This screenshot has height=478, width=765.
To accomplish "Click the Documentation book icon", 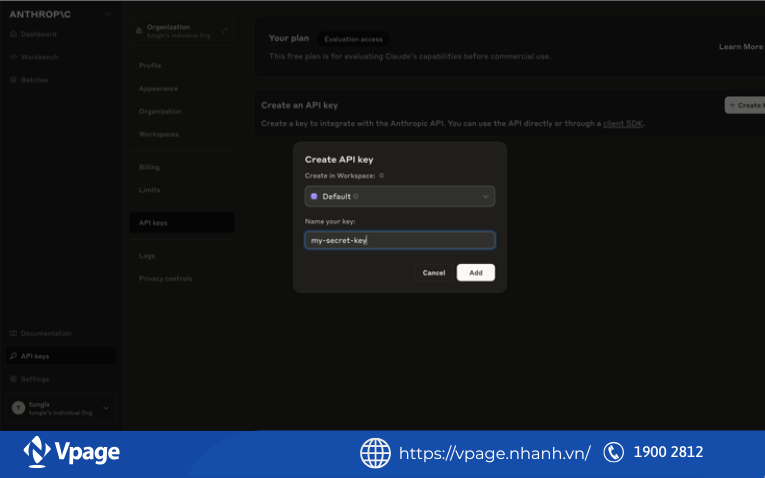I will point(13,334).
